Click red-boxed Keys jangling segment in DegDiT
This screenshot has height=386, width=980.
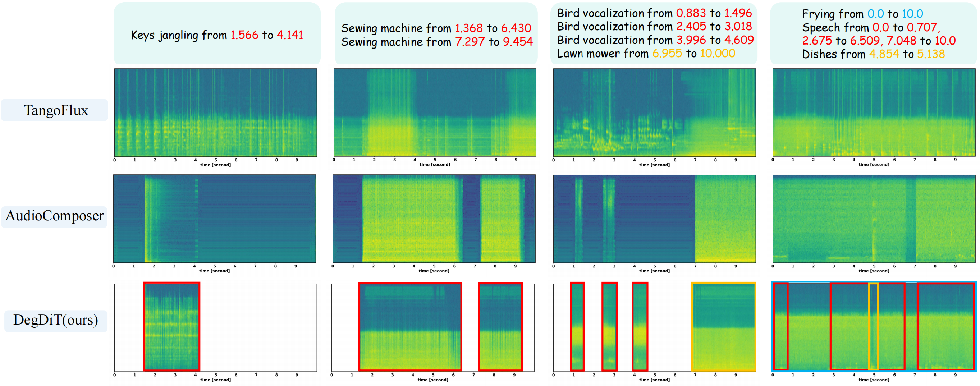click(x=172, y=326)
